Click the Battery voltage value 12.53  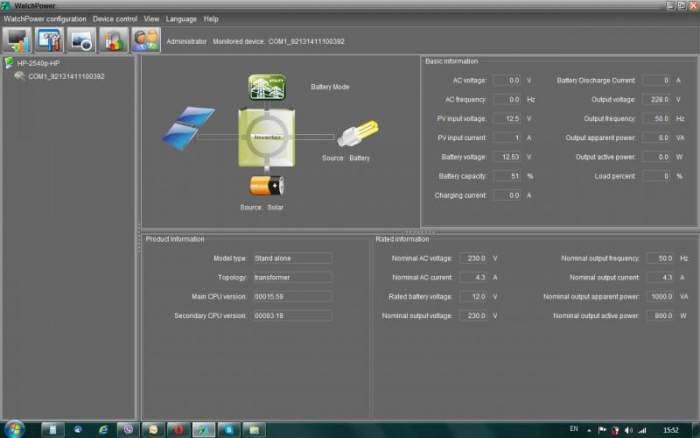tap(507, 157)
